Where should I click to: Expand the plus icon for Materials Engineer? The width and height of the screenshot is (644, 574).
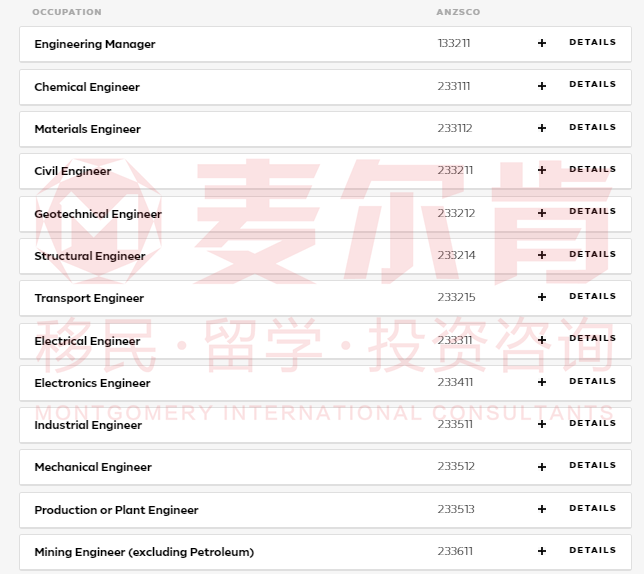coord(542,128)
